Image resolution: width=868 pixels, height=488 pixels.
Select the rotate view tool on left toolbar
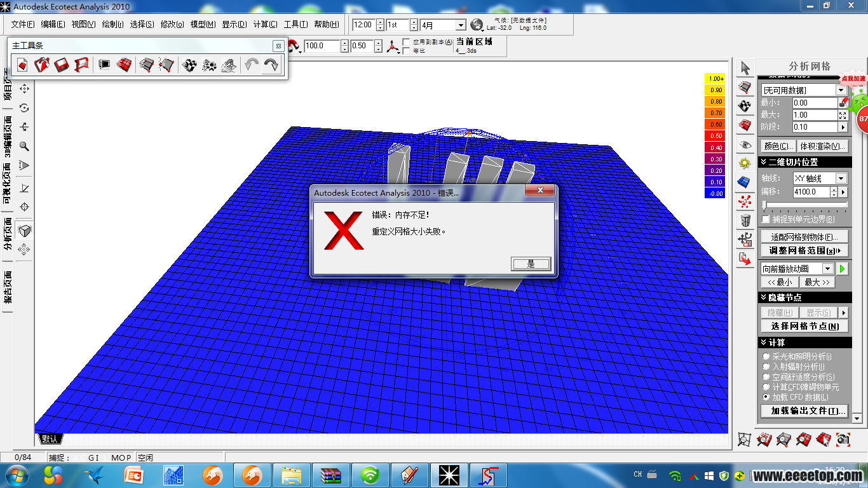tap(25, 108)
